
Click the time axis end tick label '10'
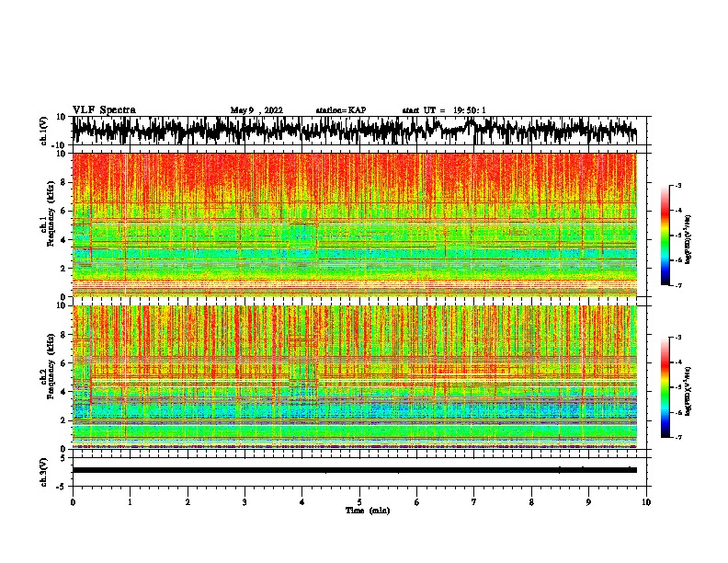pyautogui.click(x=646, y=502)
